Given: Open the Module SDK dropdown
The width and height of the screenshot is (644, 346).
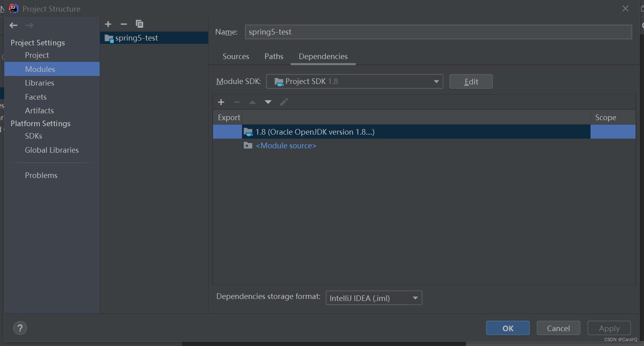Looking at the screenshot, I should (355, 82).
